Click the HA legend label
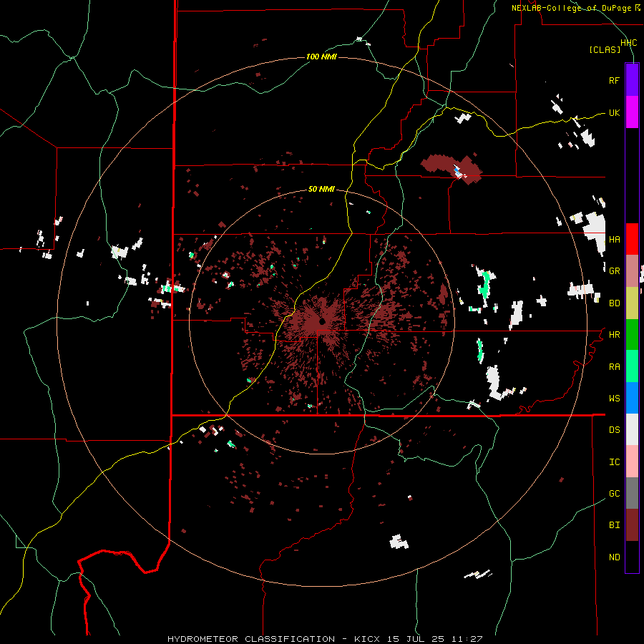 [614, 239]
